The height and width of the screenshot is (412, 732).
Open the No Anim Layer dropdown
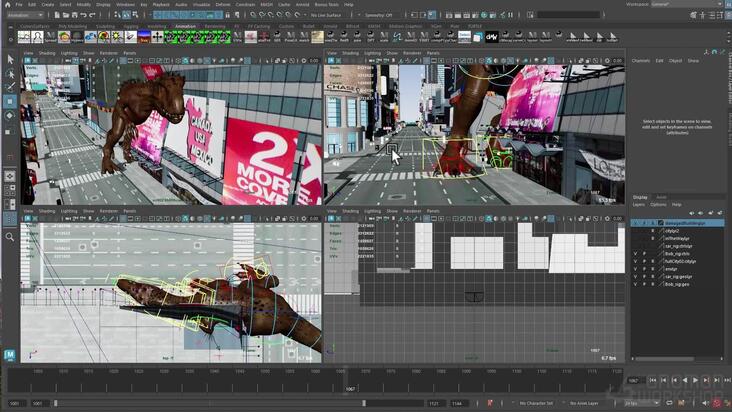pos(584,403)
